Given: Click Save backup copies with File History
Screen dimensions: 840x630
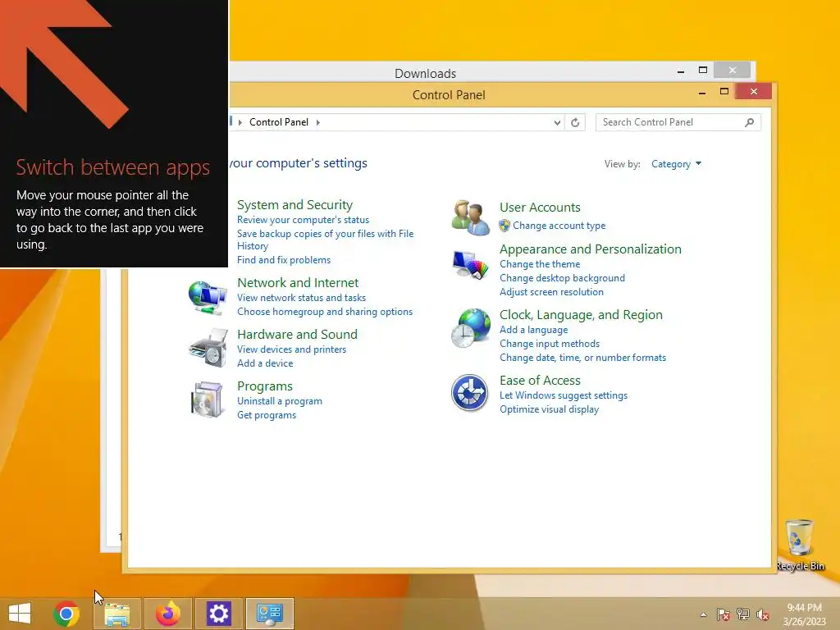Looking at the screenshot, I should [x=325, y=240].
